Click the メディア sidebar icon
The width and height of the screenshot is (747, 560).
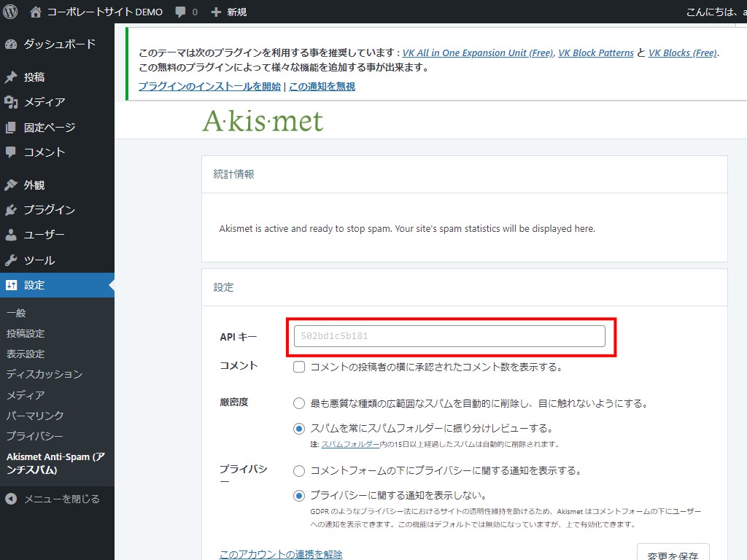11,102
